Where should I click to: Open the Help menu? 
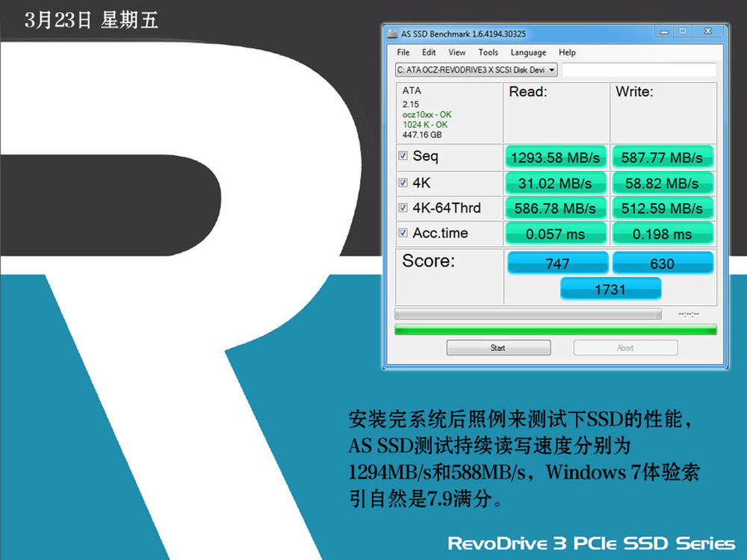[x=567, y=52]
